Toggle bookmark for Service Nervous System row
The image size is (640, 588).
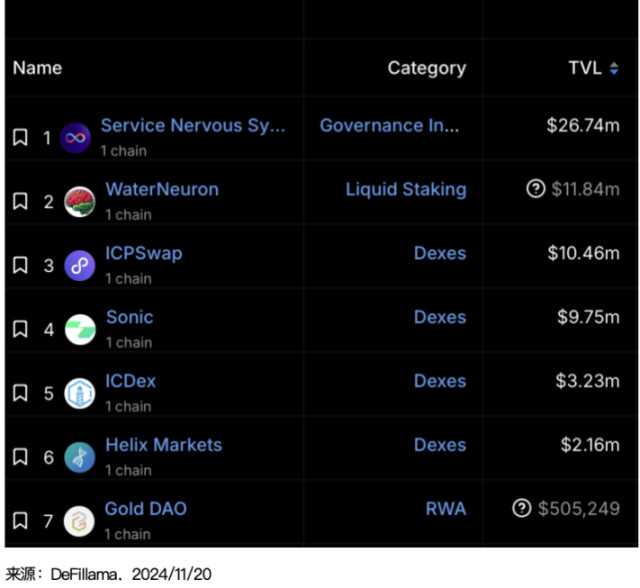tap(20, 138)
